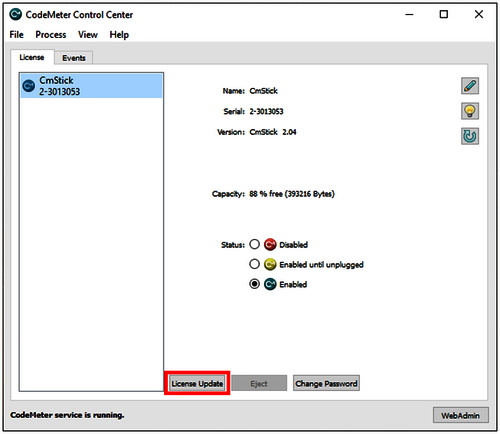Select the Enabled radio button
500x434 pixels.
click(x=254, y=284)
